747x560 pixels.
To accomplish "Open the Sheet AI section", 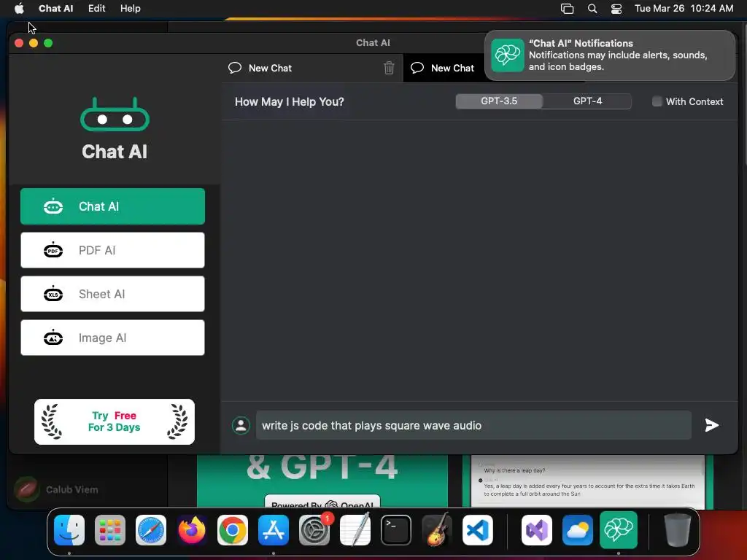I will click(x=112, y=294).
